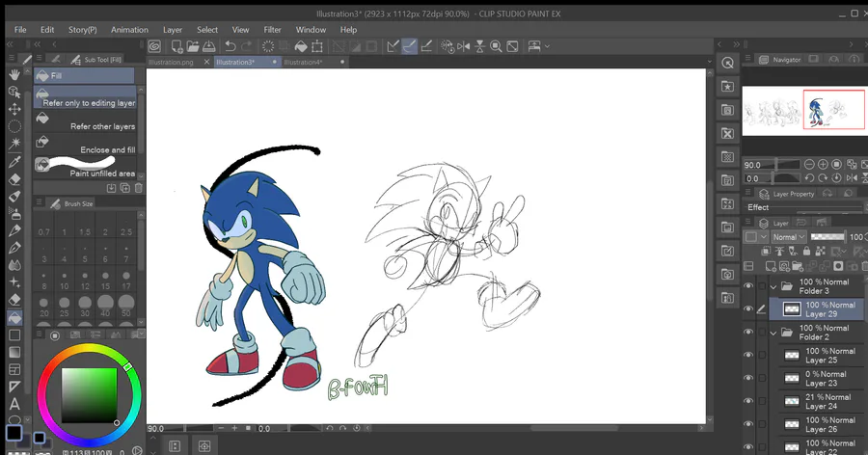Clear selection via dashed circle icon

point(268,46)
